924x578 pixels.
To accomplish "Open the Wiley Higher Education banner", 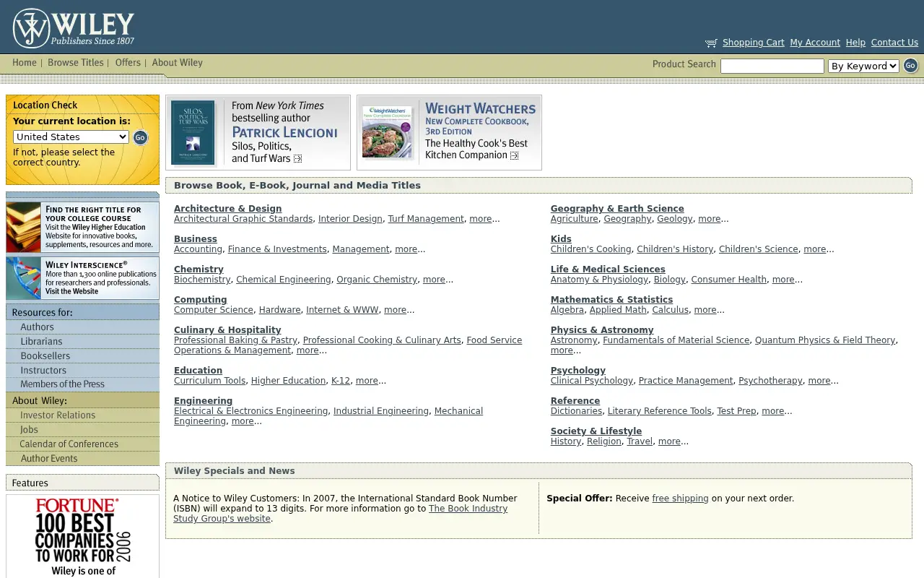I will point(82,227).
